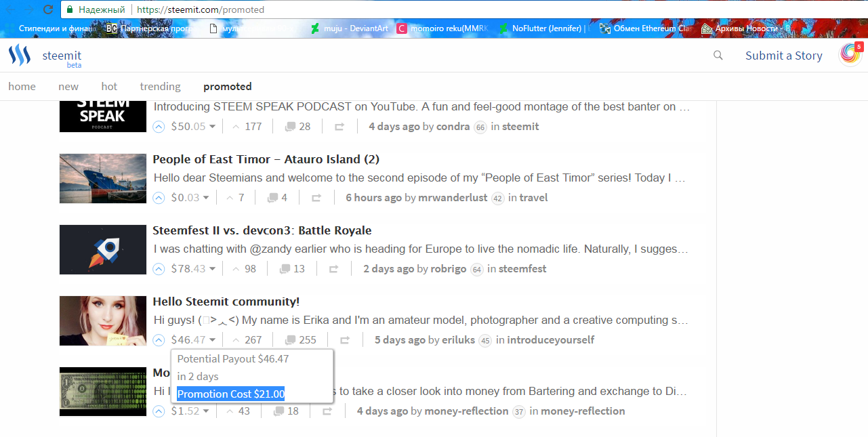Open the money-reflection category link
The image size is (868, 437).
pos(583,411)
